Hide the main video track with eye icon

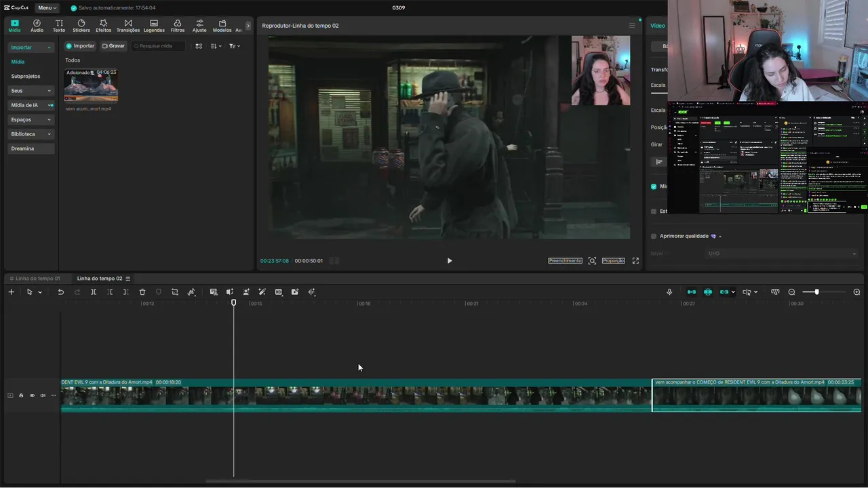pos(32,396)
